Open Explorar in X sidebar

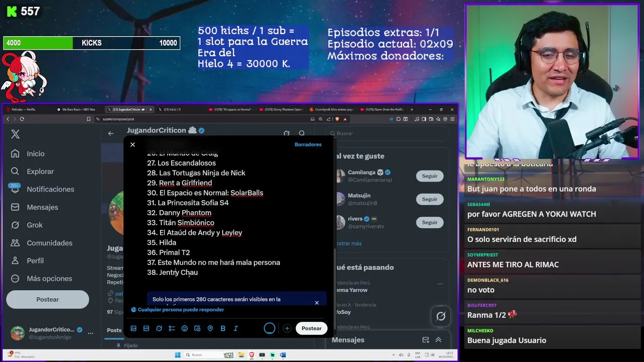pos(33,171)
